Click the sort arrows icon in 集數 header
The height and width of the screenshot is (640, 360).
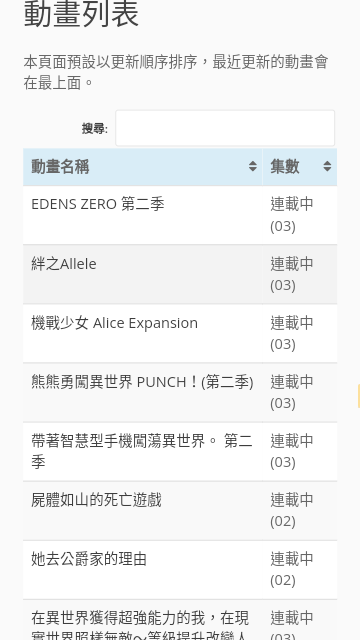click(x=327, y=166)
